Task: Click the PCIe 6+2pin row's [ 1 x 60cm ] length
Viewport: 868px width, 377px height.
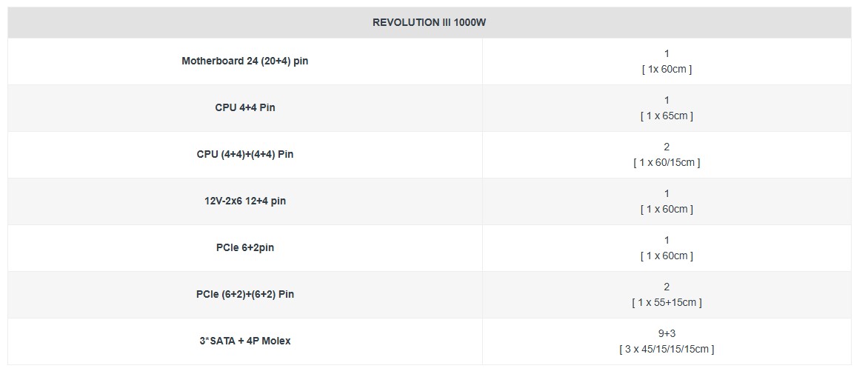Action: coord(667,256)
